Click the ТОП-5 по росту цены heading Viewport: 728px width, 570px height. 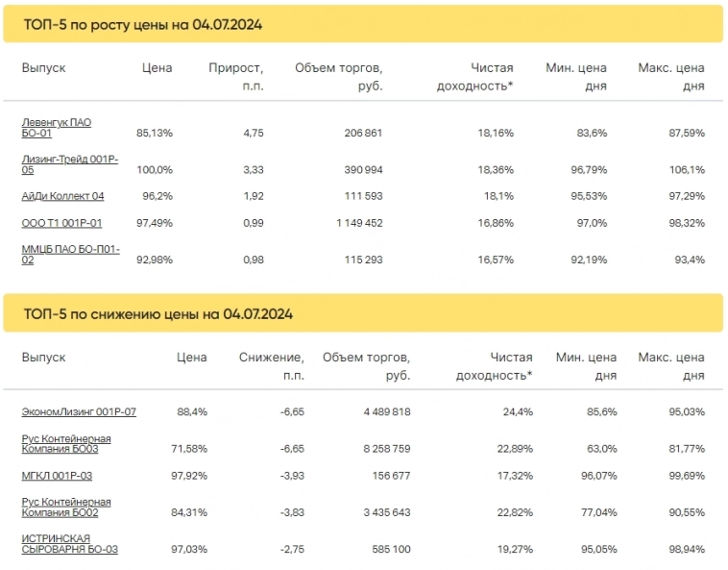[143, 24]
